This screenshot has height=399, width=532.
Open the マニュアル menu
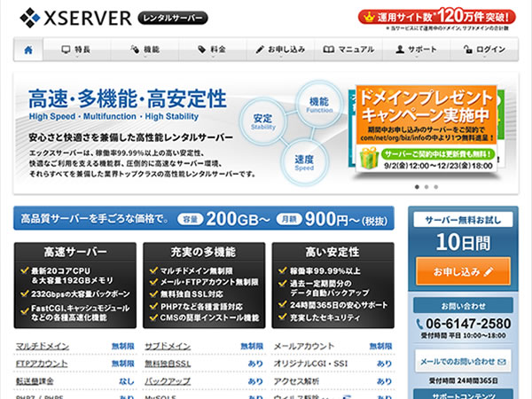pos(348,50)
